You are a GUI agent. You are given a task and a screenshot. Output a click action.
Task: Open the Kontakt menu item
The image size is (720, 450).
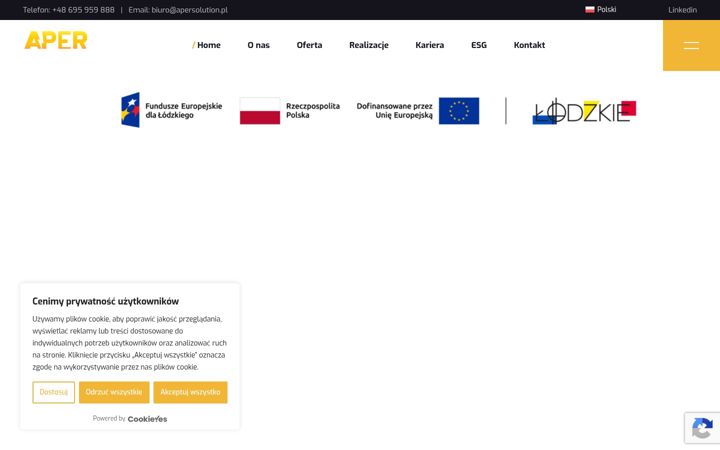[x=529, y=45]
